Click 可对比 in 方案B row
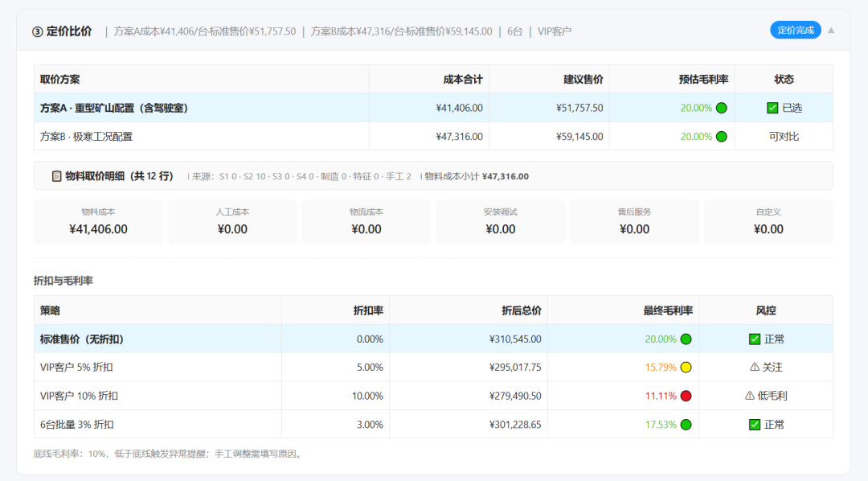The width and height of the screenshot is (868, 481). [784, 136]
